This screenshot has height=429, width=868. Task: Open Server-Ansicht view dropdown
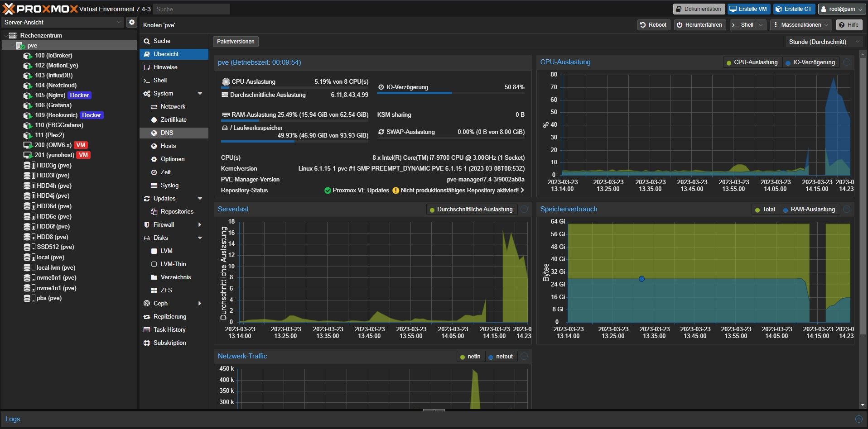point(63,22)
